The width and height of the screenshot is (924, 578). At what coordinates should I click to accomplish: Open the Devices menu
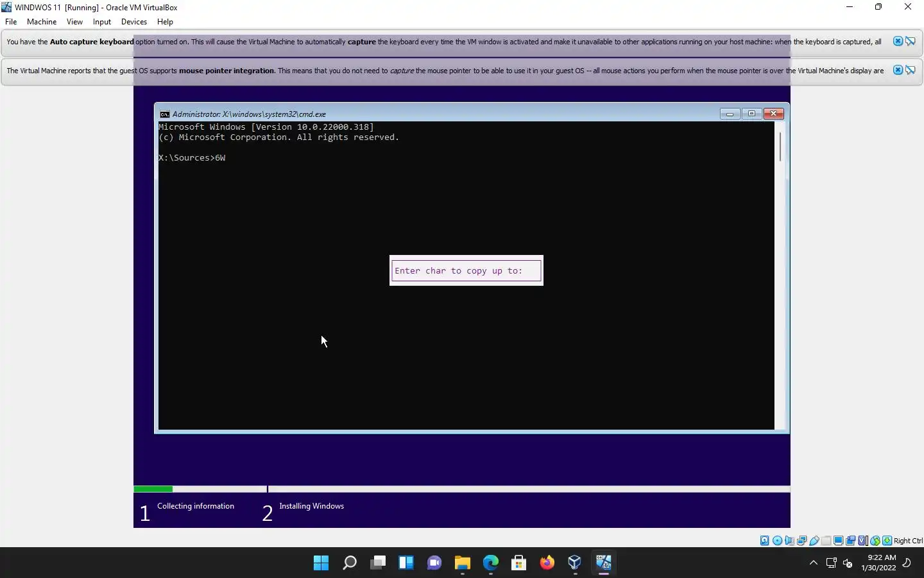pos(134,22)
